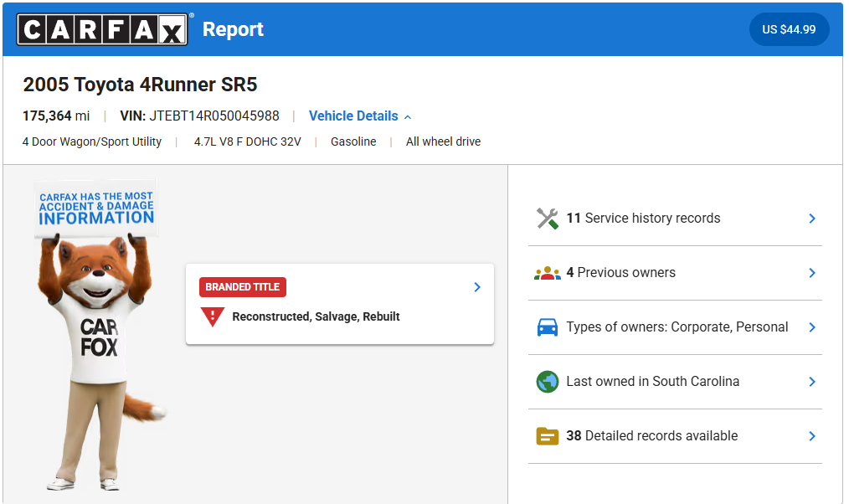Viewport: 849px width, 504px height.
Task: Click the colored people owners icon
Action: tap(547, 273)
